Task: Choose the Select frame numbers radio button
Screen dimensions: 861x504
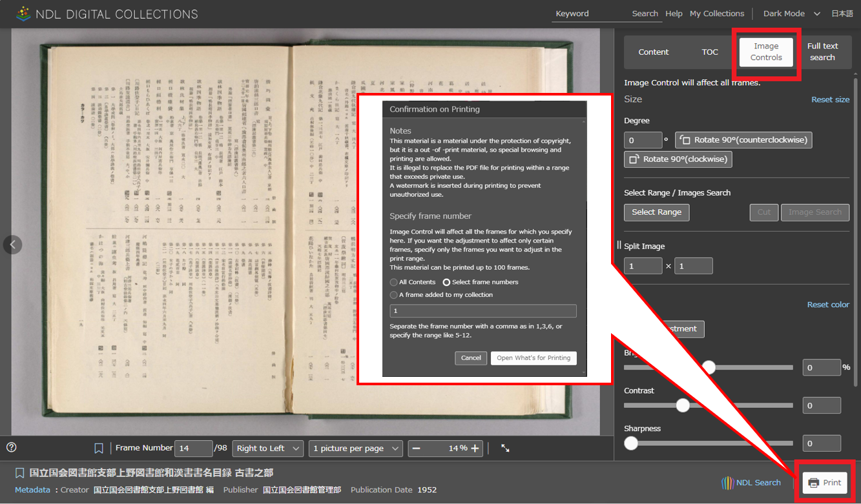Action: (446, 283)
